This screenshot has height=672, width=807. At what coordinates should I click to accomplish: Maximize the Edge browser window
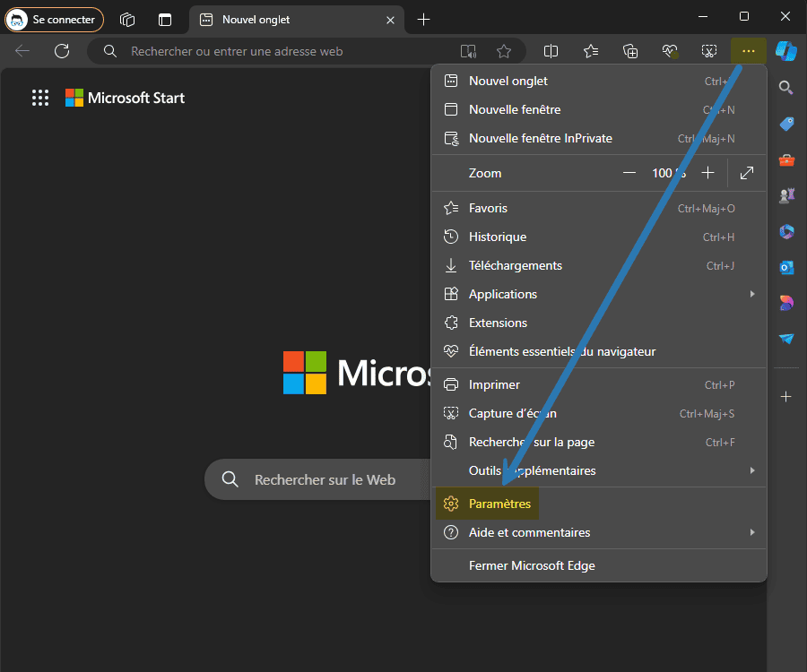743,16
